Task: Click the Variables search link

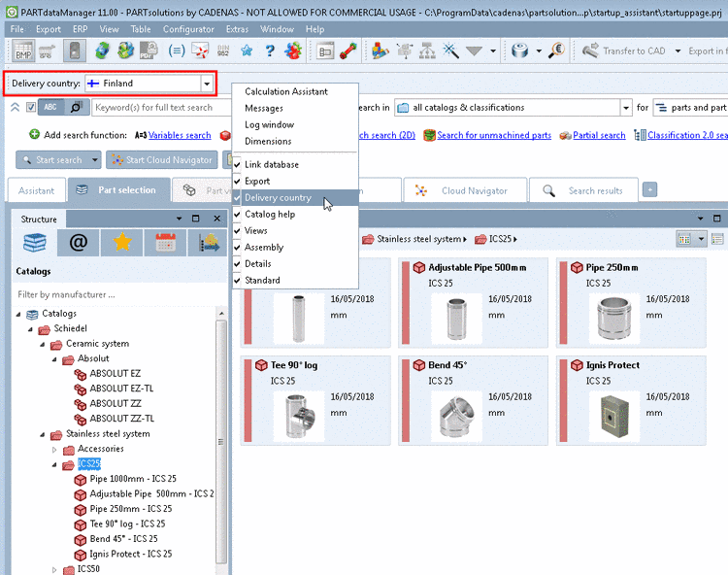Action: click(179, 136)
